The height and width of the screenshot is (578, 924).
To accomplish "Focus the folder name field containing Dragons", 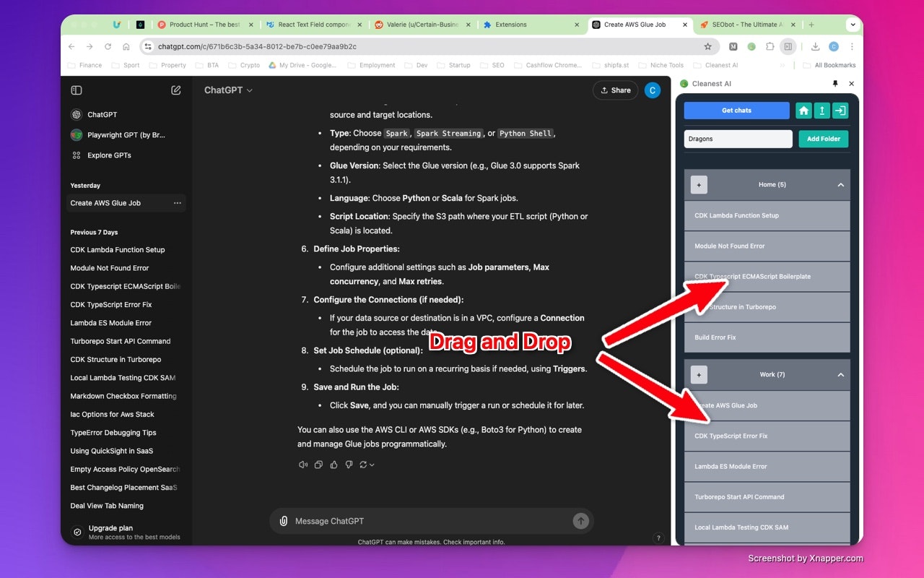I will tap(738, 139).
